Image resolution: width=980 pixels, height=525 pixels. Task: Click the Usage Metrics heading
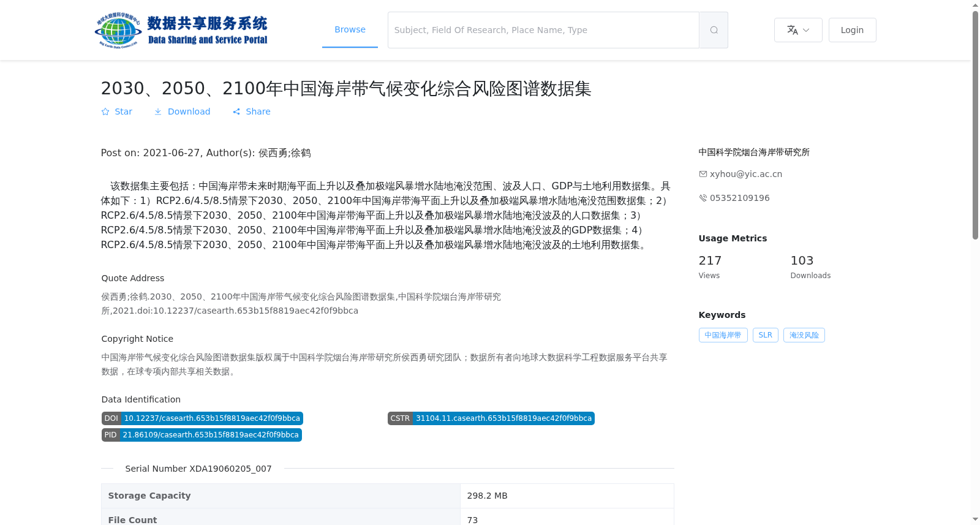[x=733, y=238]
